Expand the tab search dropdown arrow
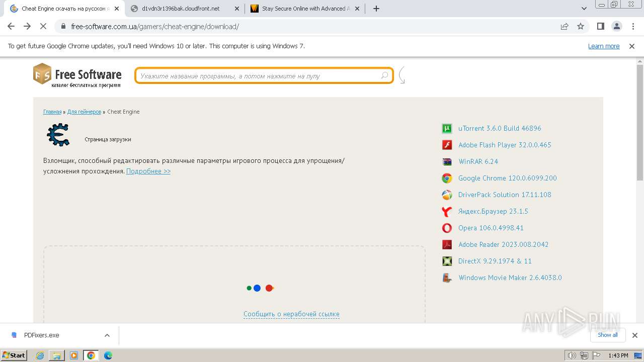 (584, 9)
